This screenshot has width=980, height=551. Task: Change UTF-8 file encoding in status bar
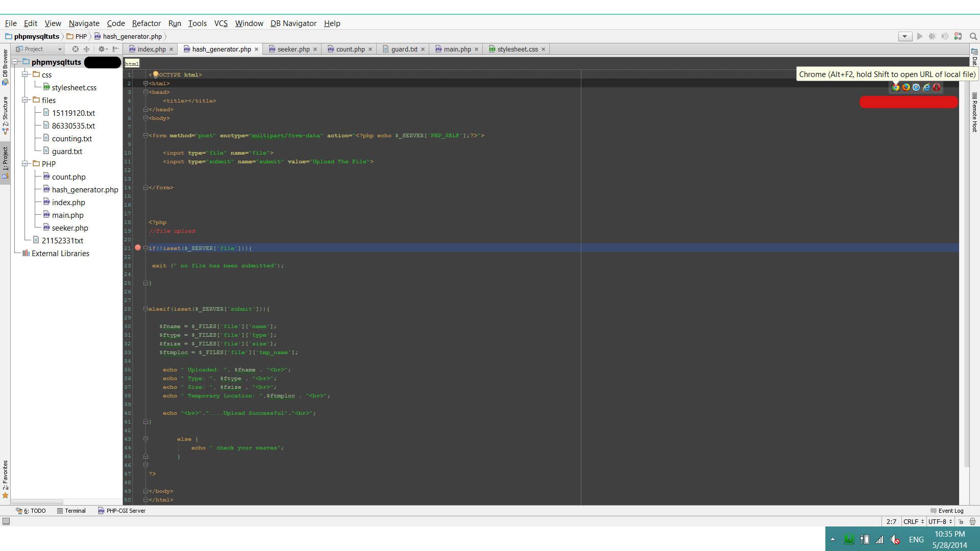pyautogui.click(x=940, y=521)
